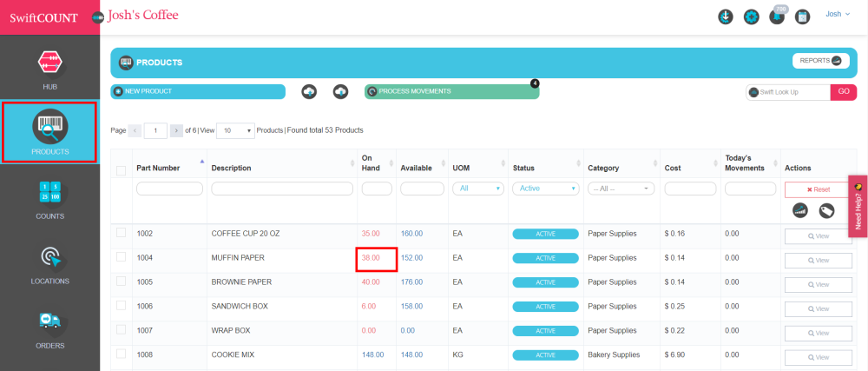Check the box for MUFFIN PAPER row
This screenshot has width=868, height=371.
coord(121,257)
